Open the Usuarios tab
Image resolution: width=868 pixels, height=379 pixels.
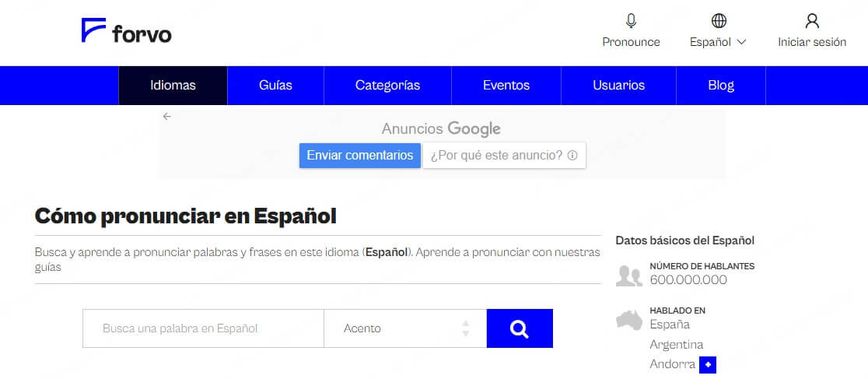pyautogui.click(x=618, y=86)
